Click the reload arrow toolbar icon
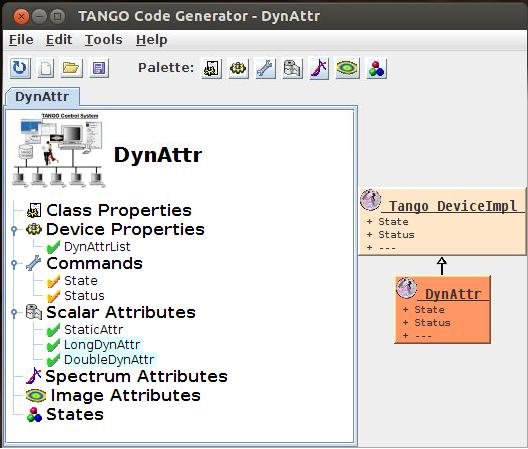 [x=20, y=68]
